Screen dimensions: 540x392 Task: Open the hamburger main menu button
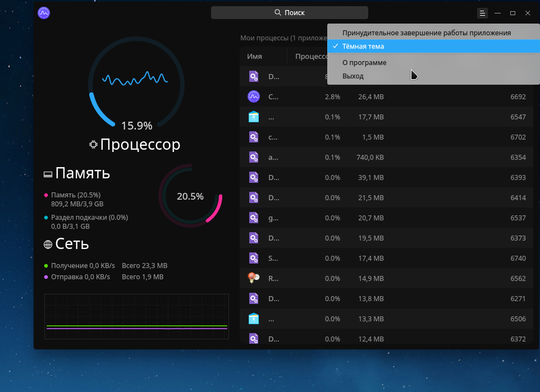(482, 13)
